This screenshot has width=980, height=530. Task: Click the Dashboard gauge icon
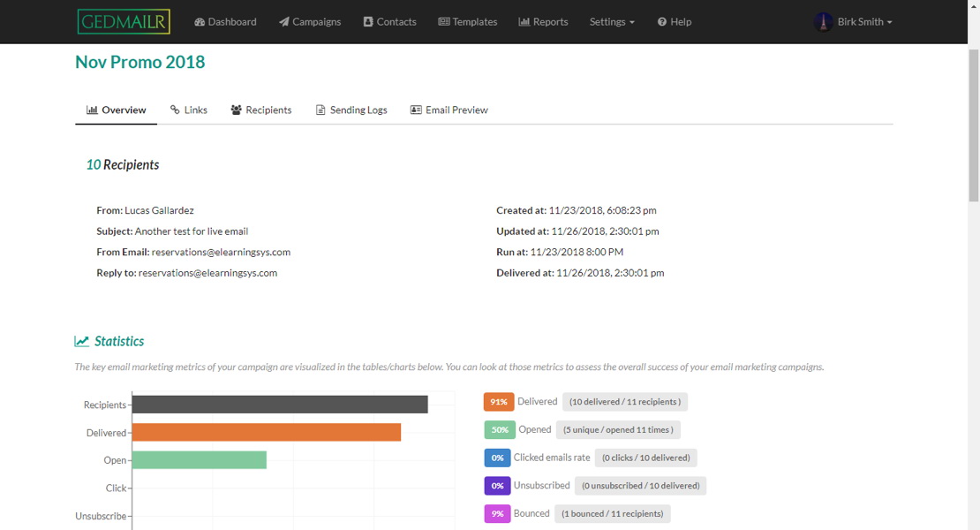pos(200,21)
